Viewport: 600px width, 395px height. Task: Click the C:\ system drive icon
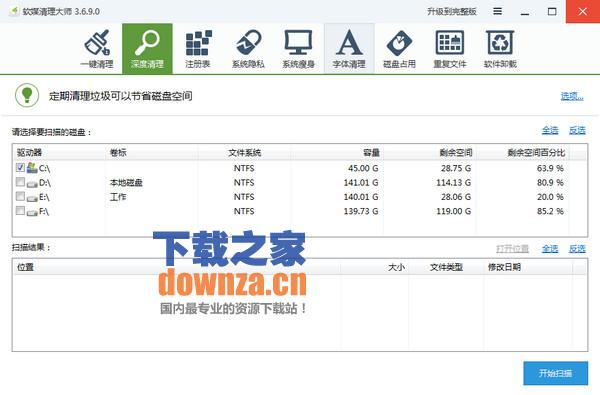coord(32,168)
